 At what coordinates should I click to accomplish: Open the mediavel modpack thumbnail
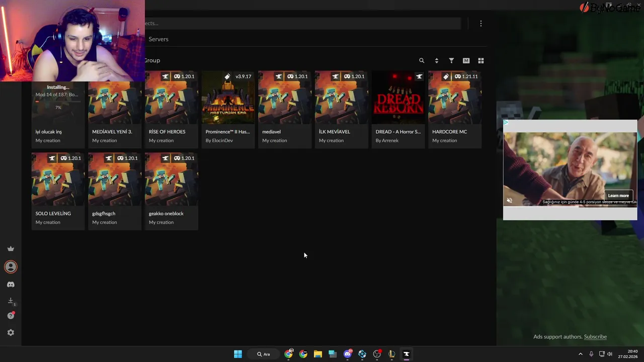285,98
